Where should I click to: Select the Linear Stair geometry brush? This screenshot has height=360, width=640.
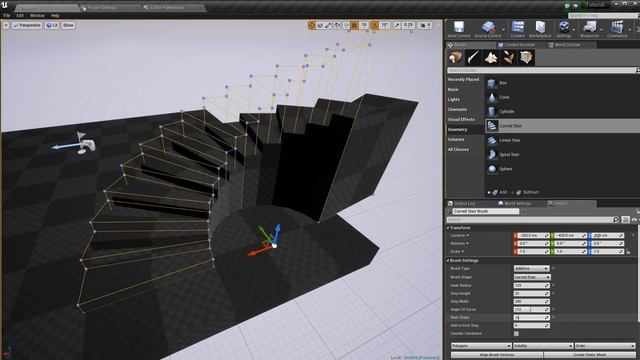pyautogui.click(x=562, y=140)
